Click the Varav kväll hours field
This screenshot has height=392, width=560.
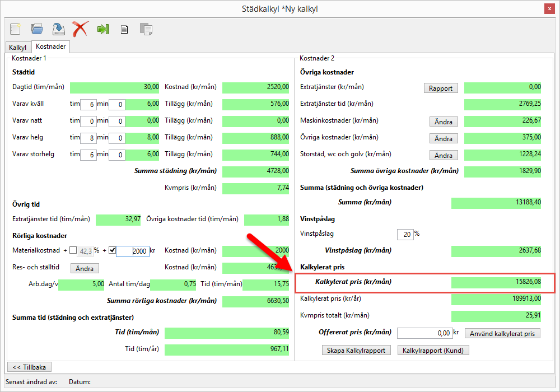pos(88,104)
